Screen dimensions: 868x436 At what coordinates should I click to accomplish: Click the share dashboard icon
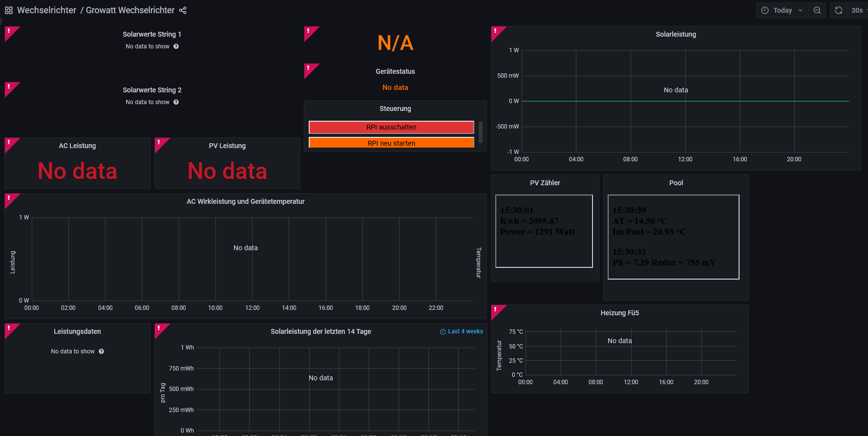click(183, 10)
